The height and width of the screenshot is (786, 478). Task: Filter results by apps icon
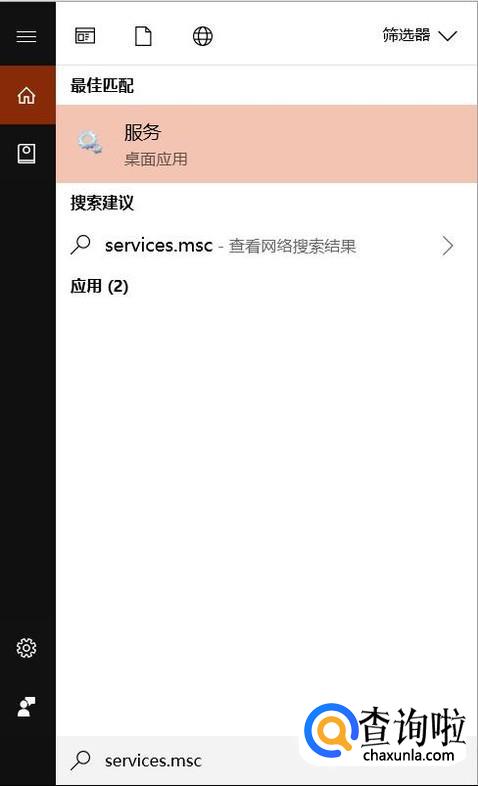(x=85, y=36)
